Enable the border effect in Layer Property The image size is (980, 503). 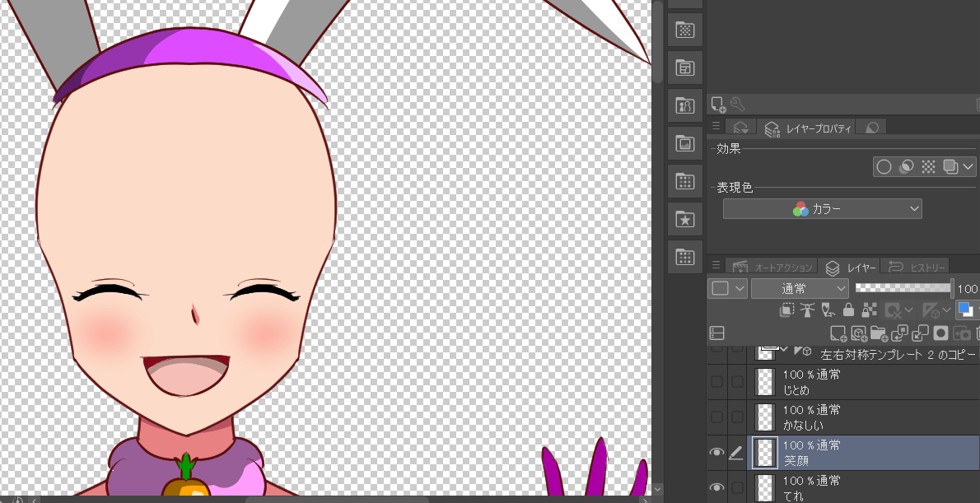884,166
